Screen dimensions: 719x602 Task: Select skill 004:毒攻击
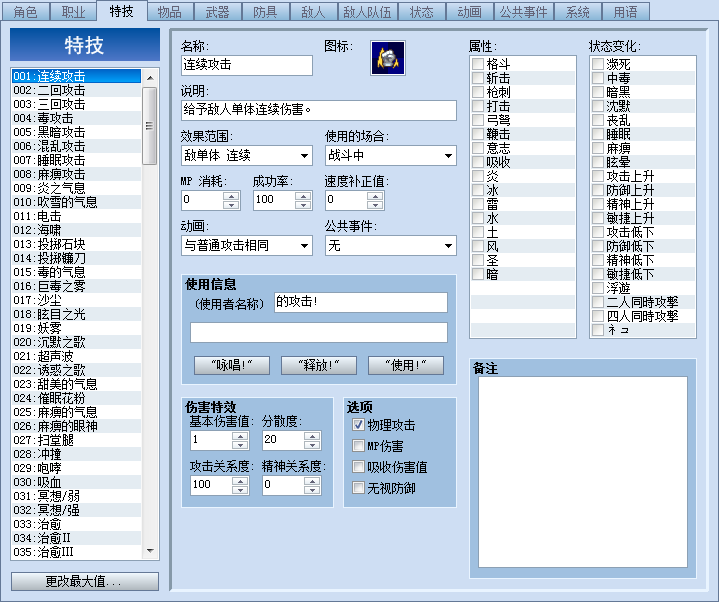(x=77, y=118)
